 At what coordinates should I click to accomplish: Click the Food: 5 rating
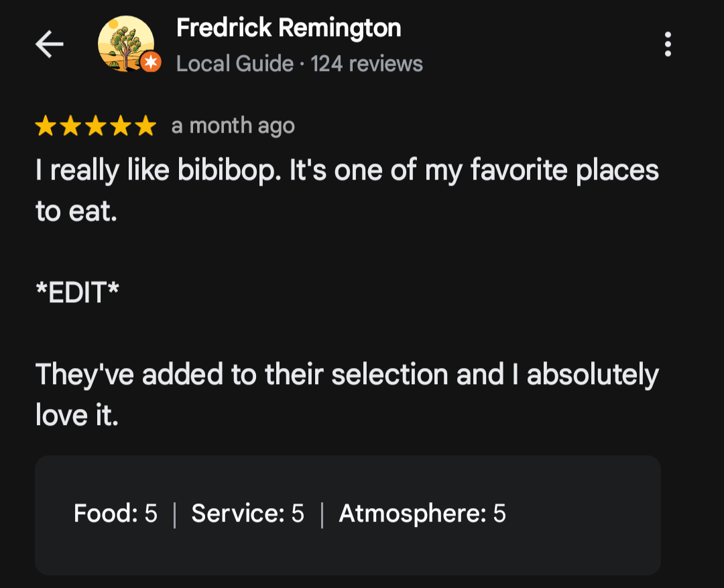click(x=115, y=514)
